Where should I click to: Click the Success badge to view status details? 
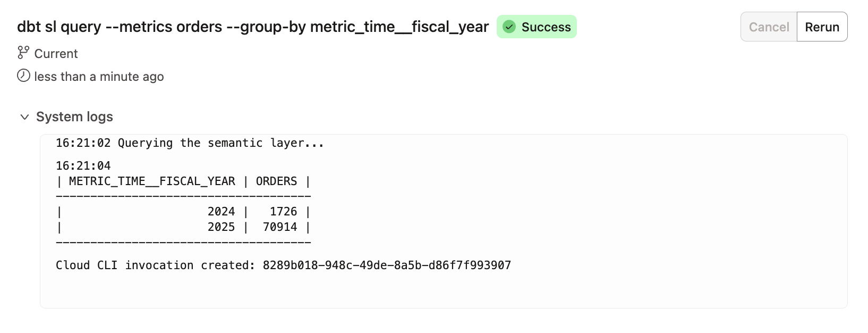[537, 26]
